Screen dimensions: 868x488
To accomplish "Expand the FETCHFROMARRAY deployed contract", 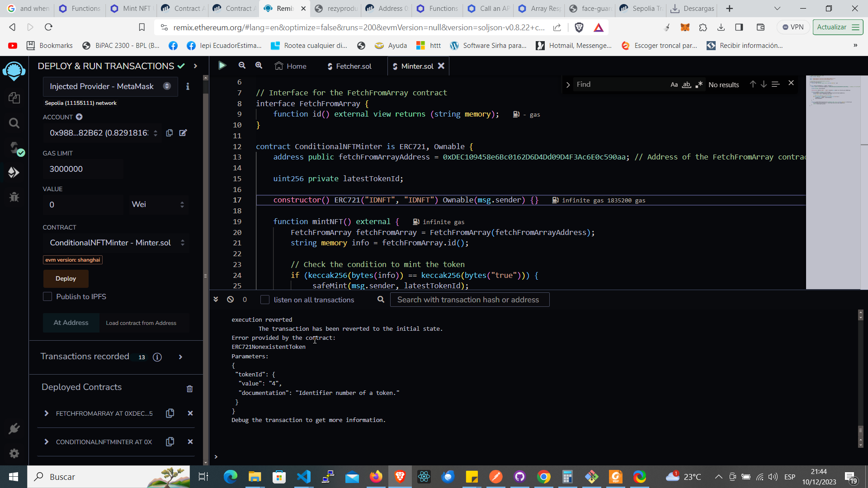I will coord(46,413).
